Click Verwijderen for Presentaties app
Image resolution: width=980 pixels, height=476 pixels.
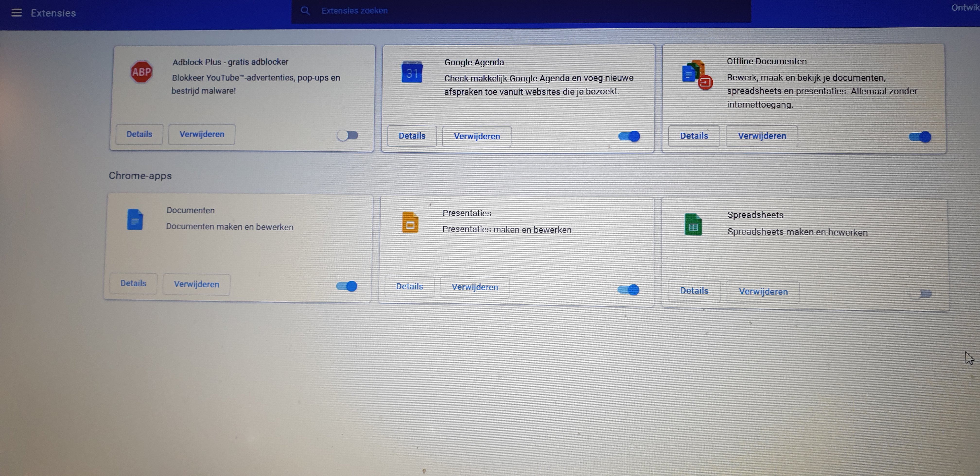click(x=475, y=287)
